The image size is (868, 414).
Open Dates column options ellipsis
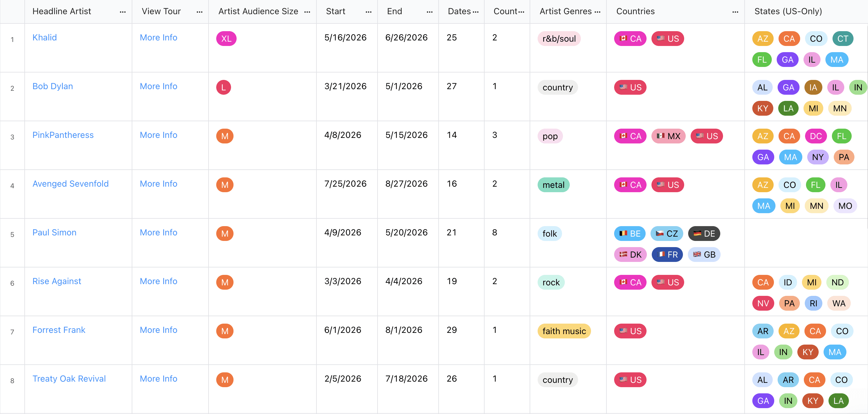pos(475,12)
